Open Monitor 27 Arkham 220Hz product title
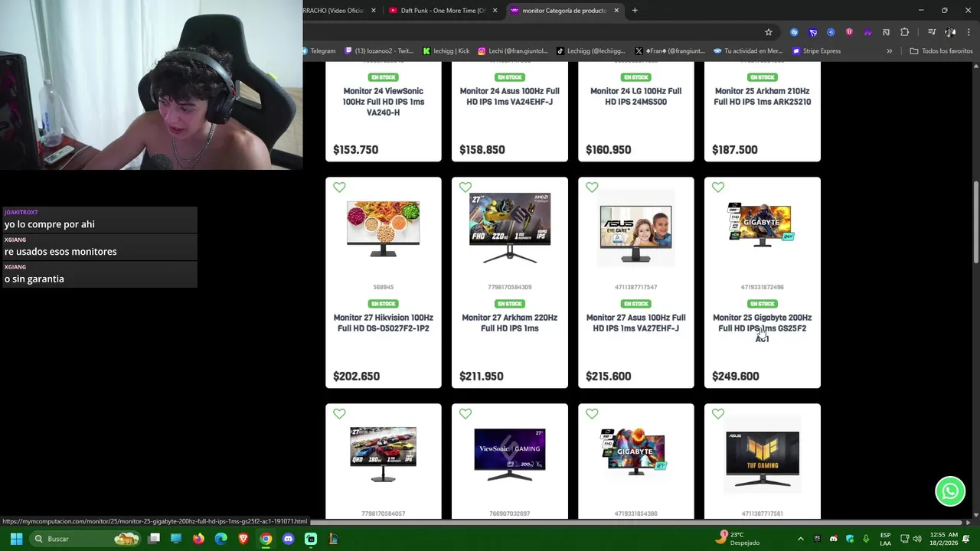The width and height of the screenshot is (980, 551). [x=510, y=323]
